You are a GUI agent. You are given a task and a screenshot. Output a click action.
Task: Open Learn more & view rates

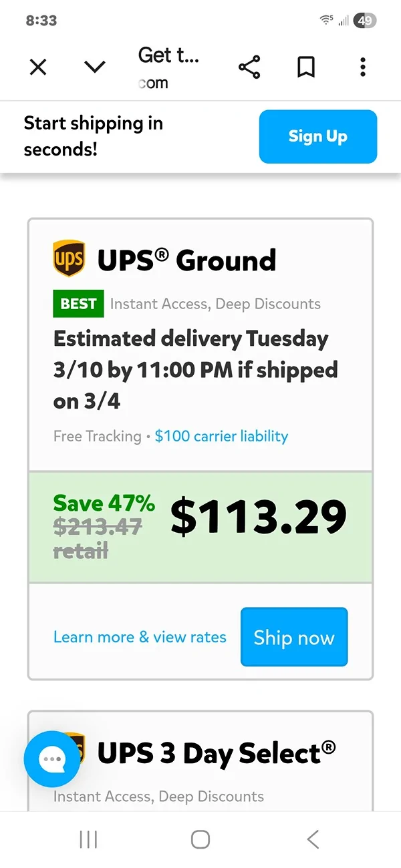click(x=140, y=637)
